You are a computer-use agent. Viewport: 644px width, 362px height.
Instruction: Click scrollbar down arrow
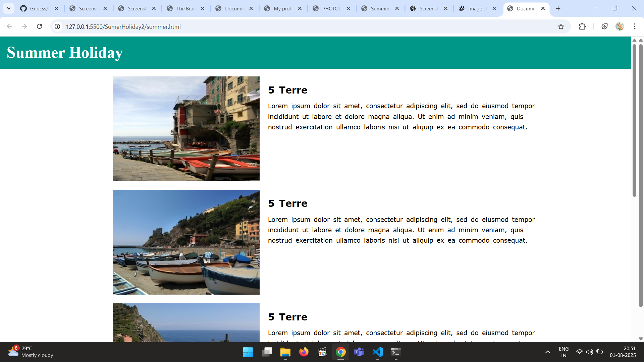click(x=641, y=339)
